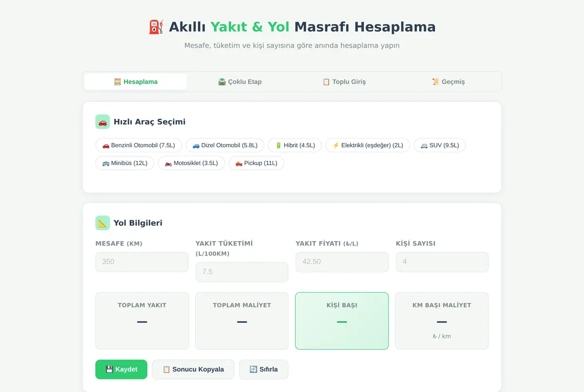
Task: Click the Kaydet button
Action: [x=121, y=370]
